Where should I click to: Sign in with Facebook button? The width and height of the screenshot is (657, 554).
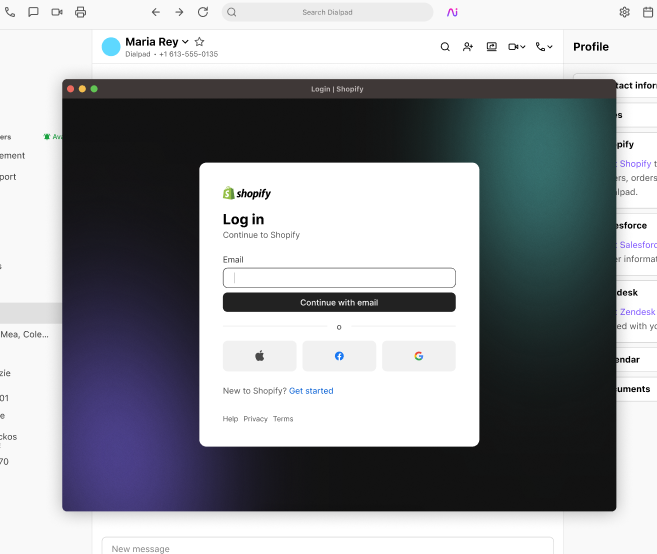[339, 356]
